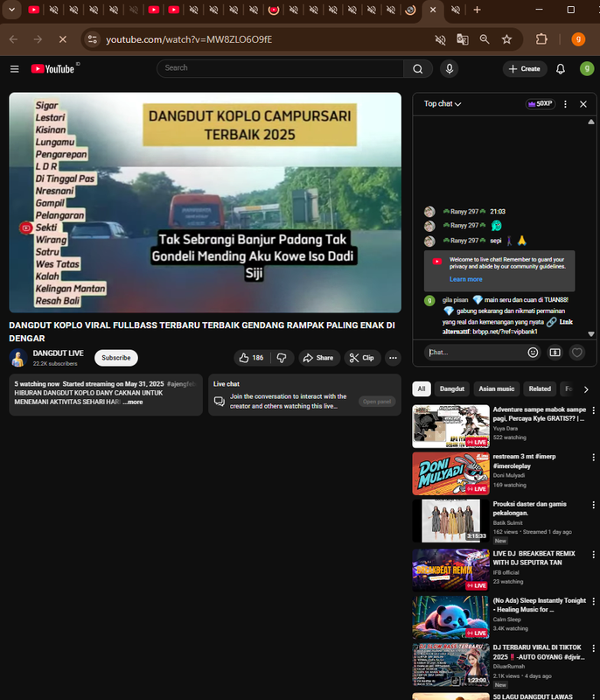Open options for Doni Mulyadi restream video

click(x=593, y=457)
